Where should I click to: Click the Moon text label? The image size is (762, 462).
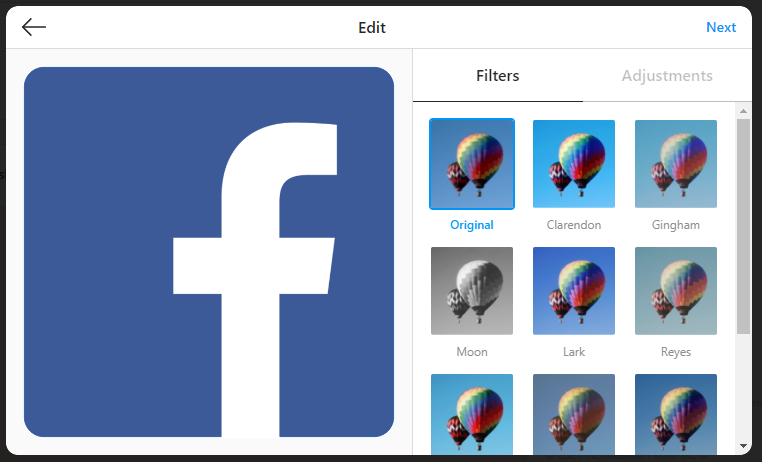pos(472,352)
